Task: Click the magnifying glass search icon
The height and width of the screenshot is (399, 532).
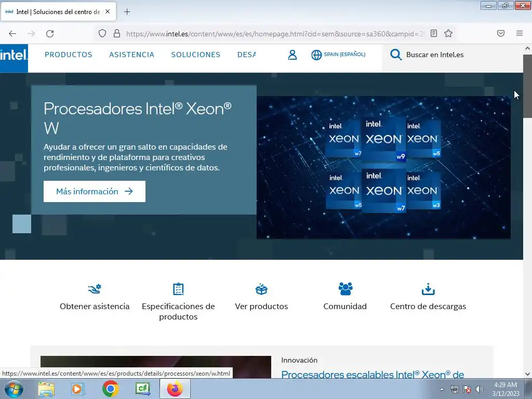Action: (395, 55)
